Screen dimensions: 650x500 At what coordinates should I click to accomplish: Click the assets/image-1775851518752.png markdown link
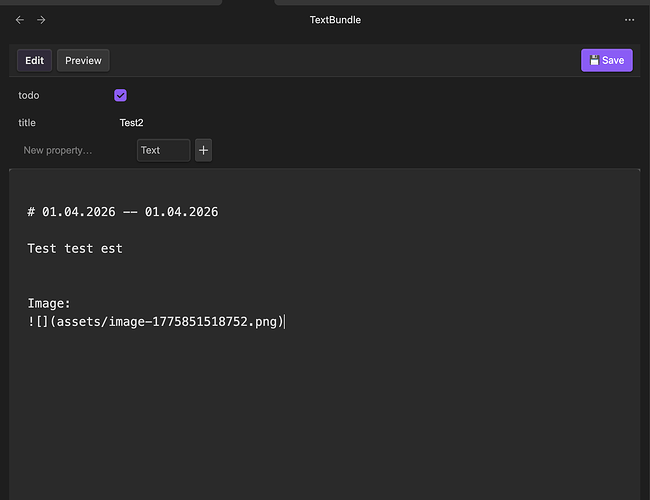[x=156, y=322]
